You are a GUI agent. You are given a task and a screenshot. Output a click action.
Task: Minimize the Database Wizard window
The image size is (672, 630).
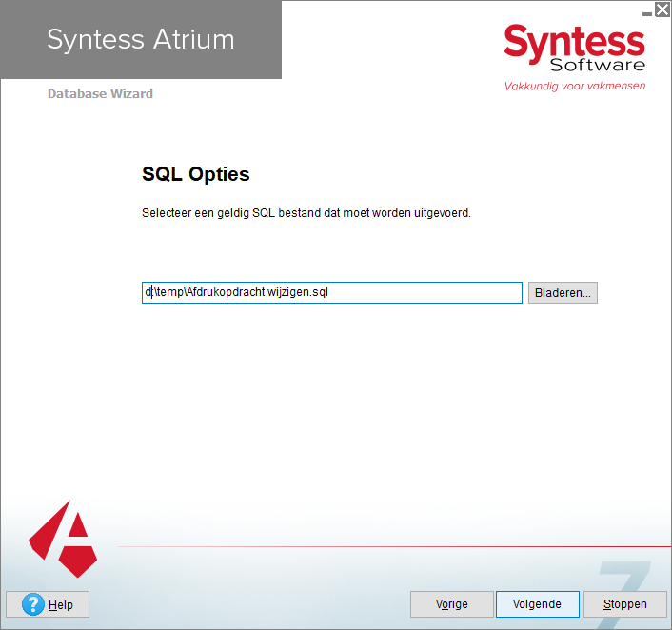click(x=647, y=13)
